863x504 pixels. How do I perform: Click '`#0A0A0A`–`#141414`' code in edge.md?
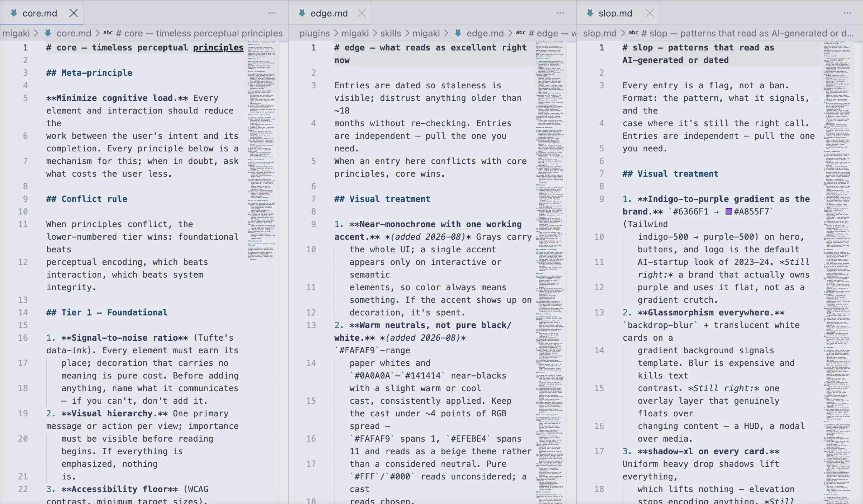397,375
